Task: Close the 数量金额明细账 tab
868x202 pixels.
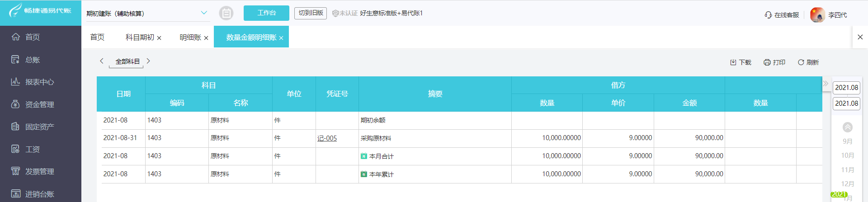Action: click(x=281, y=38)
